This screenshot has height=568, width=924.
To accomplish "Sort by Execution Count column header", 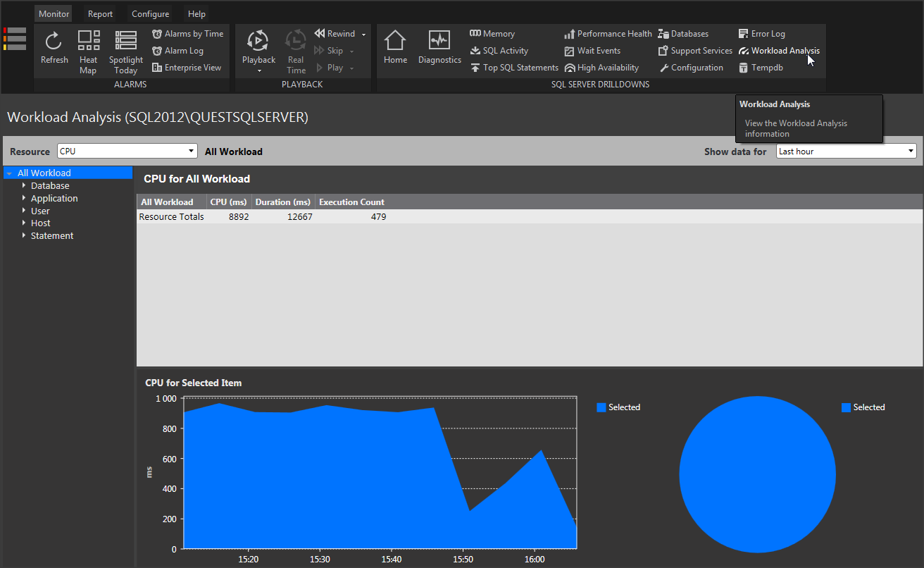I will point(351,202).
